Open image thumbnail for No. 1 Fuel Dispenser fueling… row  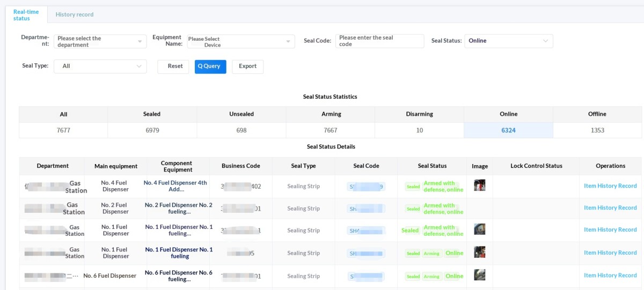pos(480,229)
